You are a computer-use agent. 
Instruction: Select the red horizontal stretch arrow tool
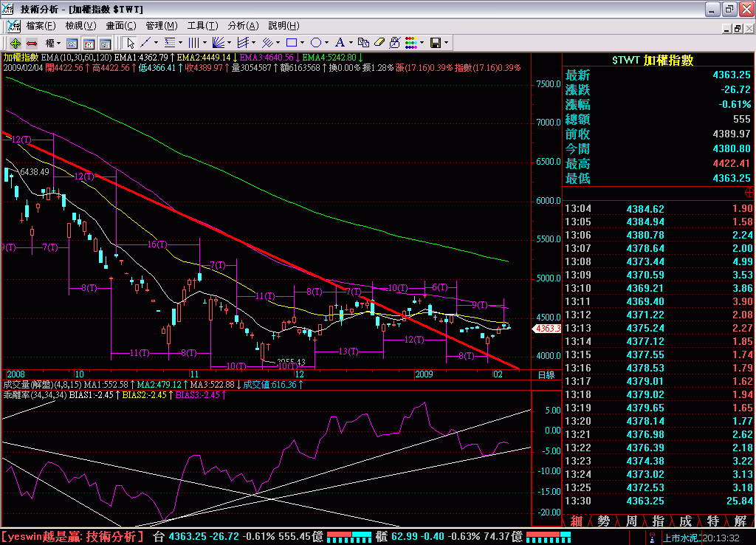[x=32, y=44]
